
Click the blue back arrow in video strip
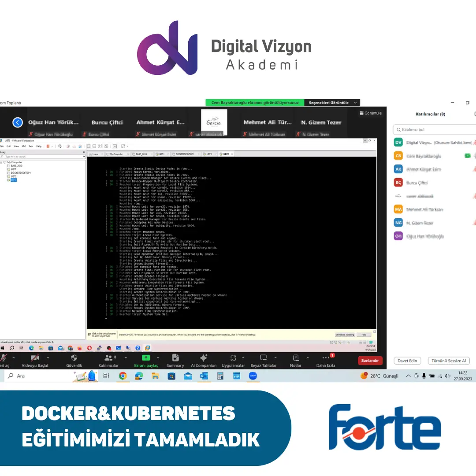coord(18,123)
